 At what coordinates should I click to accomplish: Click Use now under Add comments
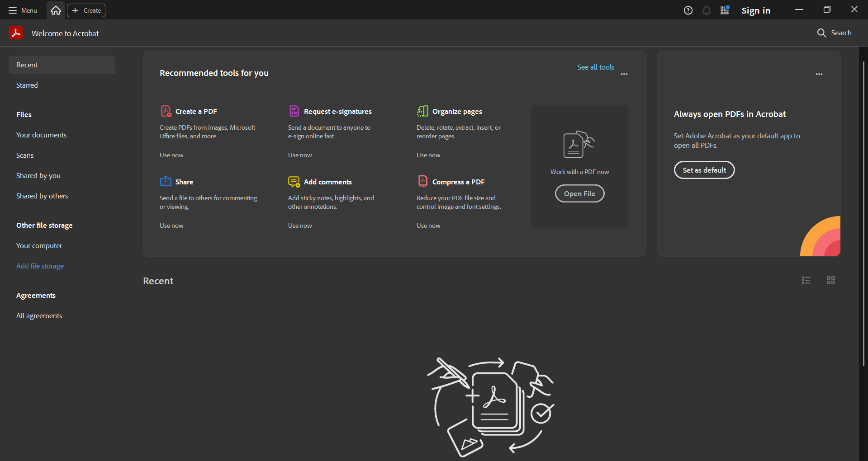point(300,226)
